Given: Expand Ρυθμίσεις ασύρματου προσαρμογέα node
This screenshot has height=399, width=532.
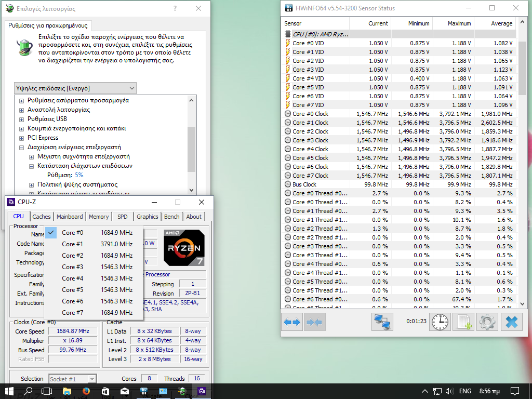Looking at the screenshot, I should pyautogui.click(x=21, y=101).
